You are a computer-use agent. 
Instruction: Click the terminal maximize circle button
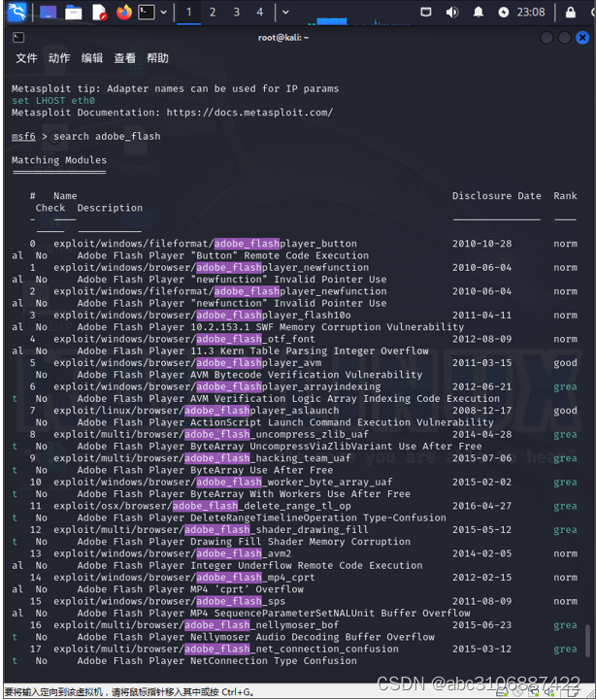click(x=564, y=38)
